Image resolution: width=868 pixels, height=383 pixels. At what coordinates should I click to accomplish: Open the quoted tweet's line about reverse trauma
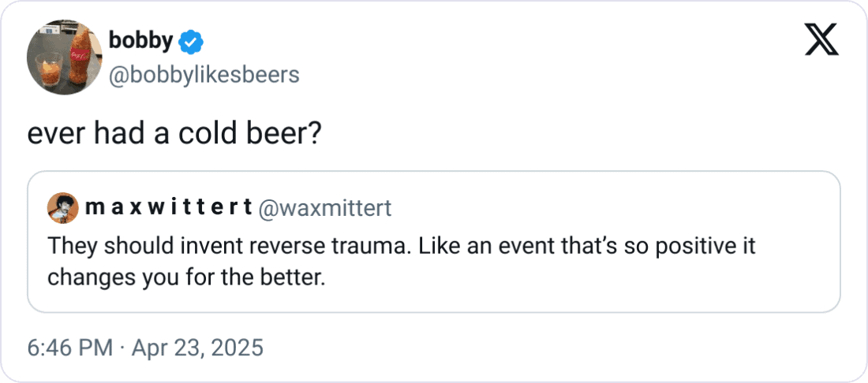click(x=402, y=245)
